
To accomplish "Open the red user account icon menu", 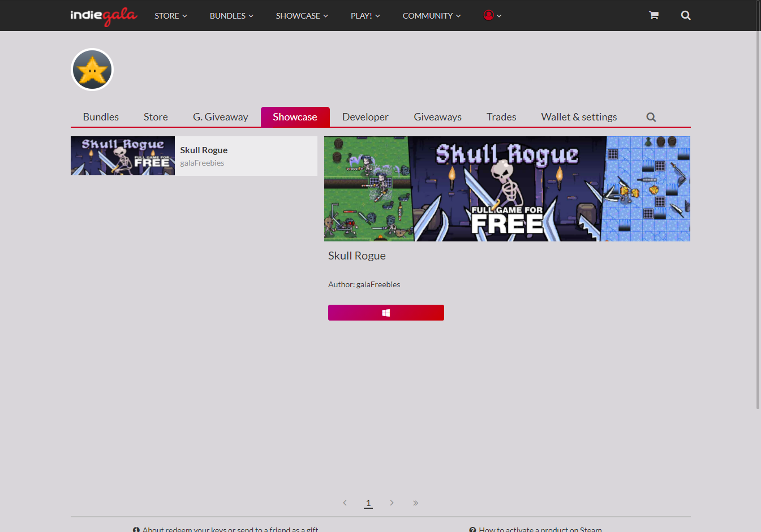I will point(492,15).
